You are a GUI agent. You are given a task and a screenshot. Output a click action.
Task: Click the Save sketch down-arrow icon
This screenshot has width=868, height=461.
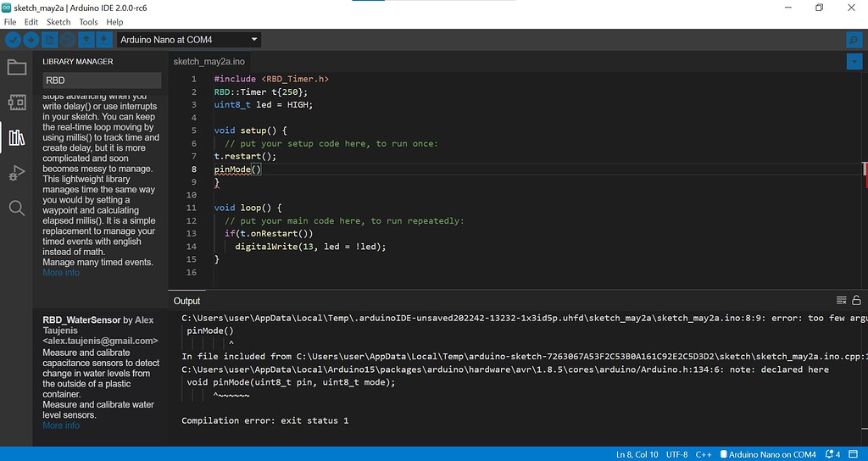point(103,40)
